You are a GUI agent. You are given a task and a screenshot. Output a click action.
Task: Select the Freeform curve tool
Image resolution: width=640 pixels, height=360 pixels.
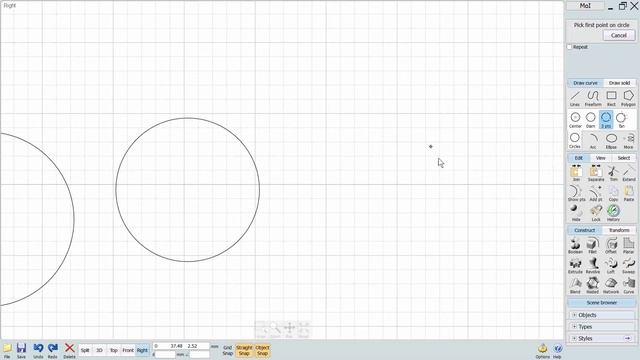[x=593, y=98]
